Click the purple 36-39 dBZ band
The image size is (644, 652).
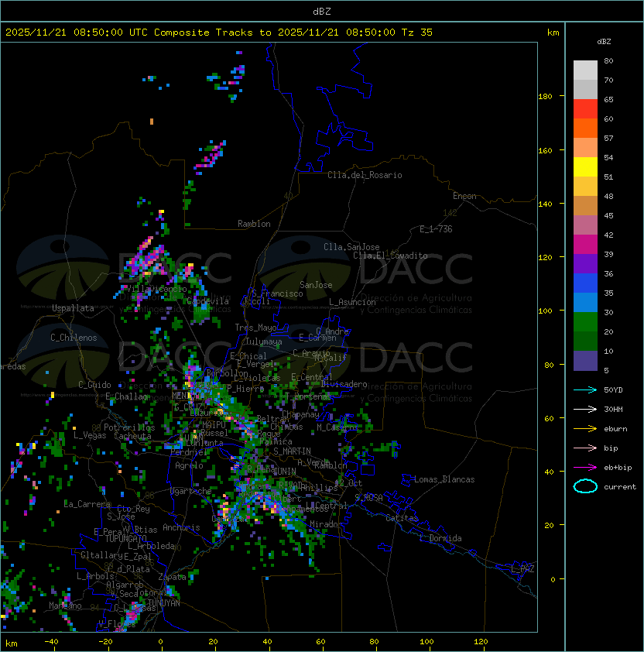[585, 263]
